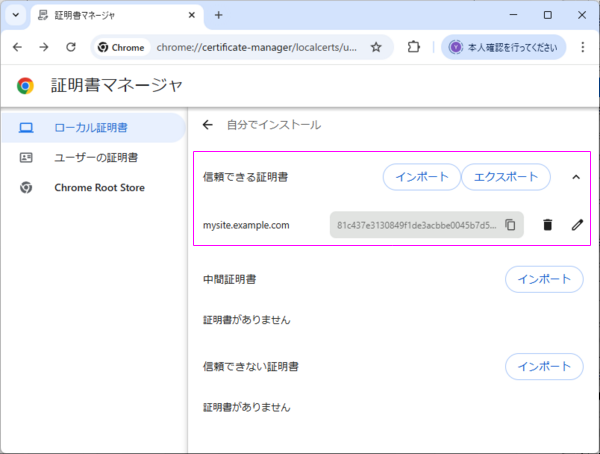Copy the certificate hash to clipboard

510,225
